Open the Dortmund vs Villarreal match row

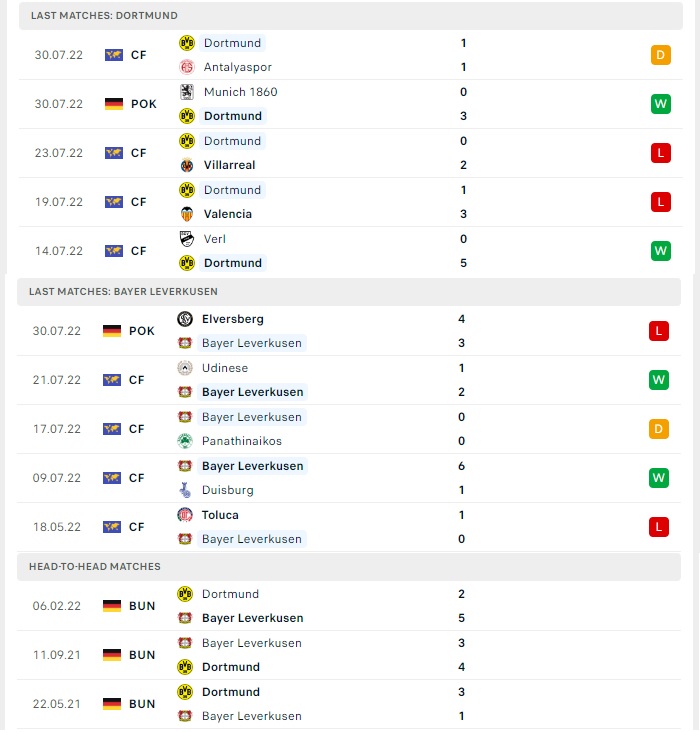click(x=351, y=153)
